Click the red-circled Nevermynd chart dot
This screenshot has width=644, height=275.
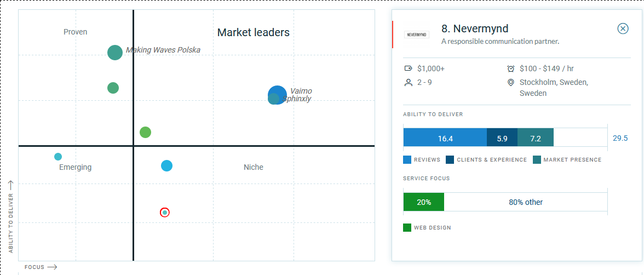[x=165, y=212]
